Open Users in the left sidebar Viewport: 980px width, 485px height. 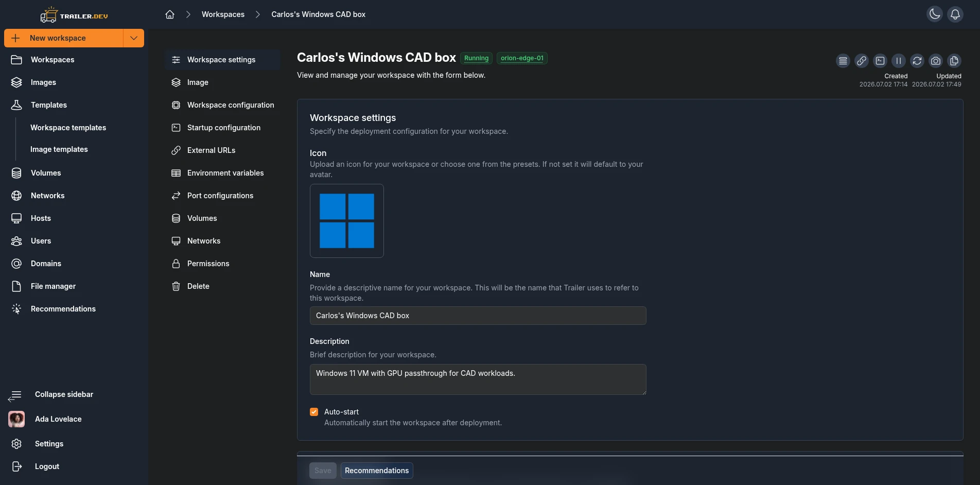tap(74, 241)
